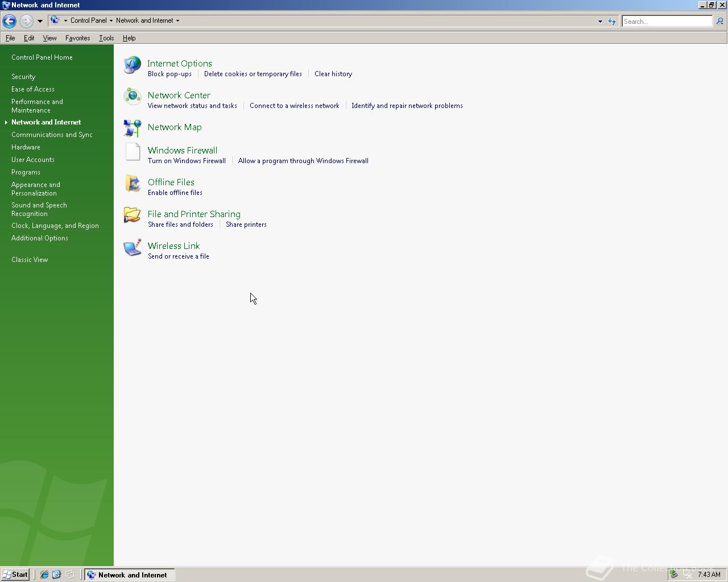728x582 pixels.
Task: Open Network Center heading link
Action: coord(179,95)
